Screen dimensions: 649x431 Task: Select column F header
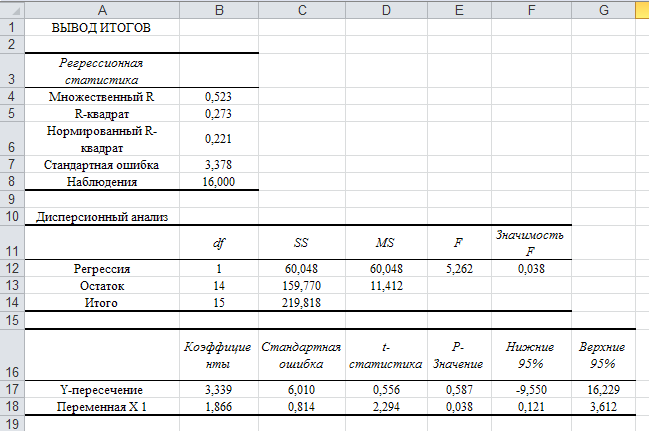[531, 10]
